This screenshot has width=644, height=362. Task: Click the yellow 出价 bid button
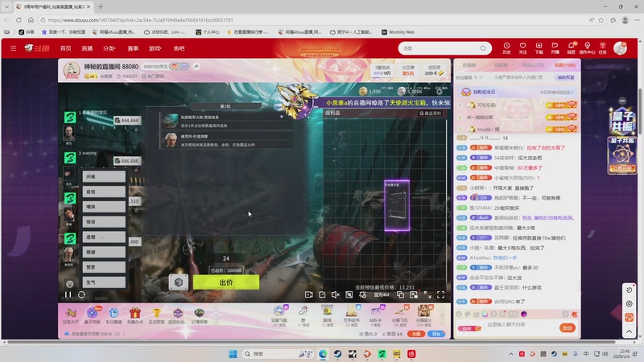(226, 282)
